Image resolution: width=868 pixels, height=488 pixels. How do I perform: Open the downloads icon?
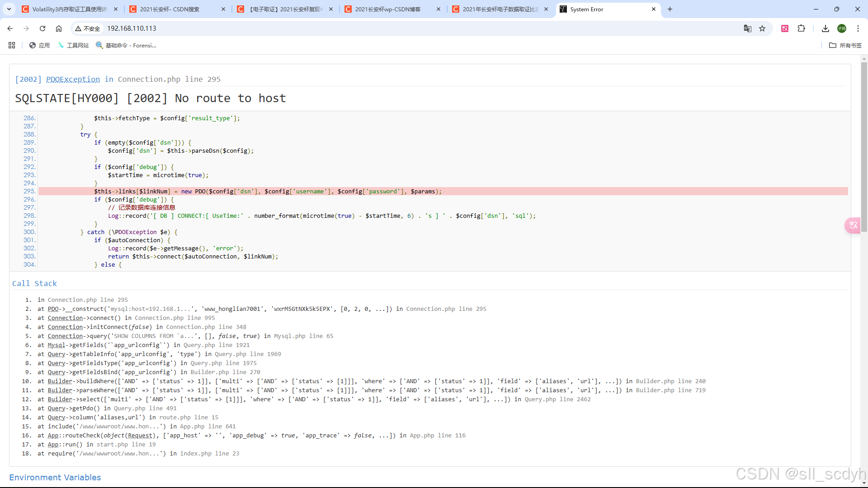coord(825,28)
